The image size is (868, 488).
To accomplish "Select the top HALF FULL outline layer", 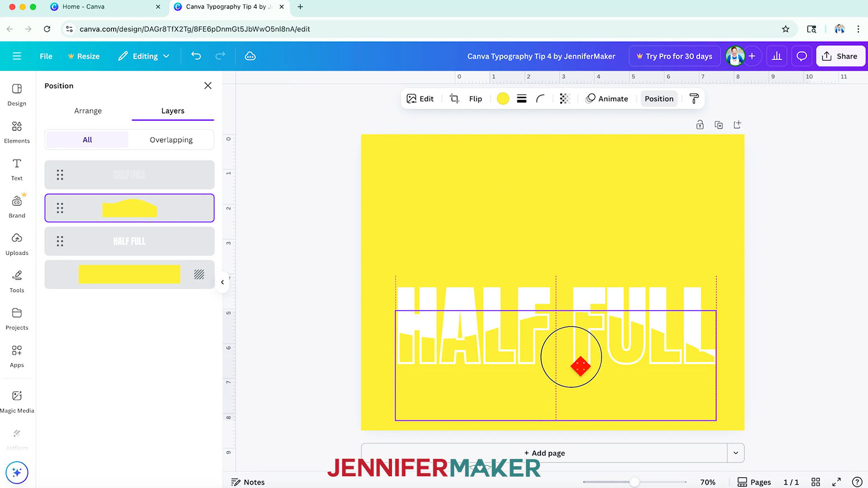I will point(129,175).
